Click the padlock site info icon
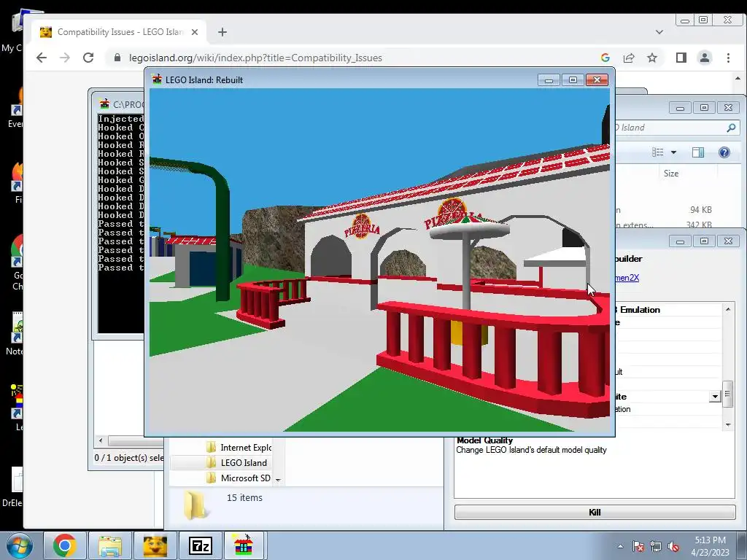This screenshot has width=747, height=560. (x=117, y=58)
